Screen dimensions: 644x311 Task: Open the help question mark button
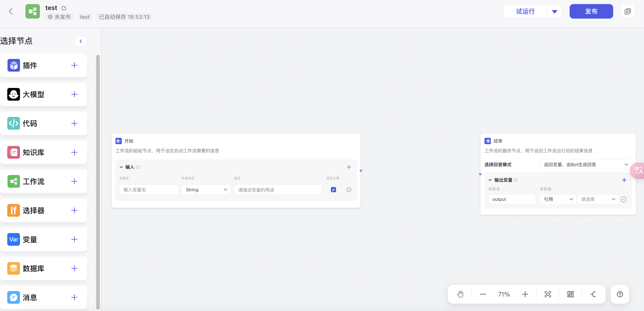coord(620,294)
